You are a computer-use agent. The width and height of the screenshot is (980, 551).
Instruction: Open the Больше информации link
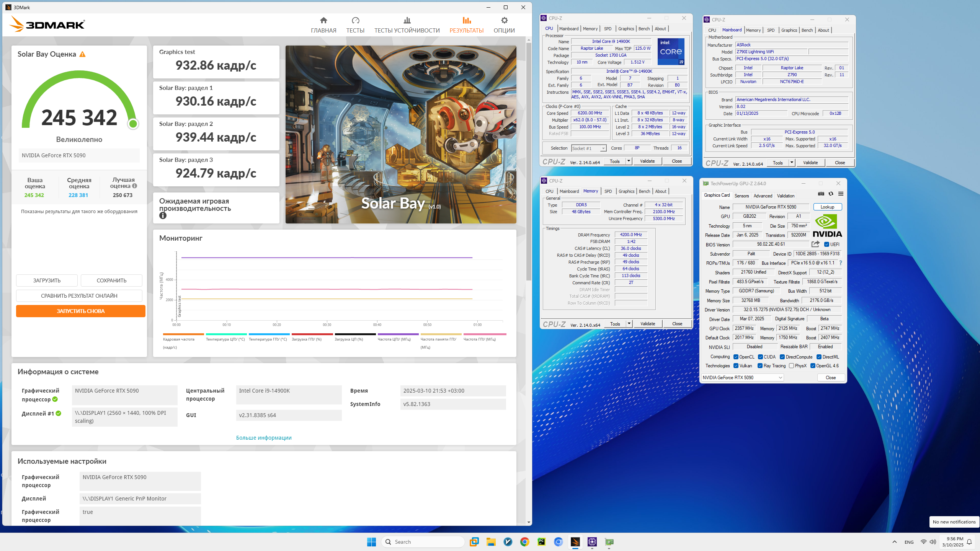264,438
